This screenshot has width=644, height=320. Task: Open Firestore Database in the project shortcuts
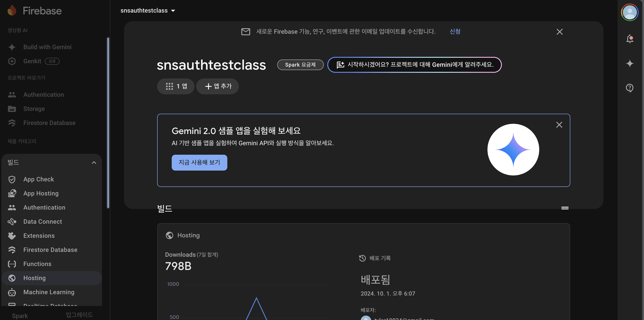point(49,123)
